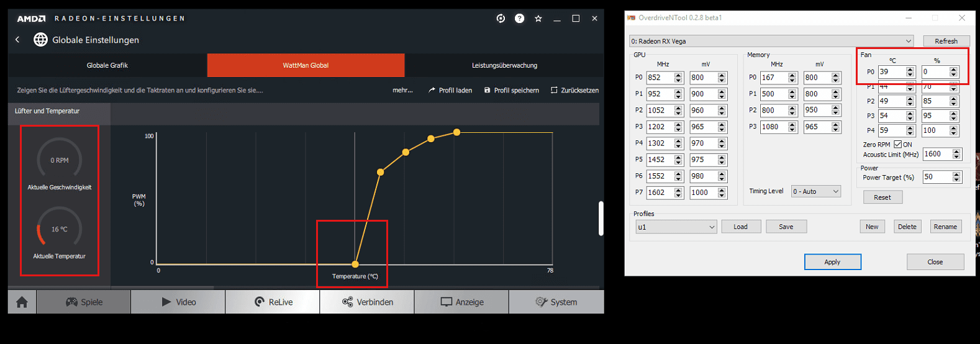Click the Load profile button
This screenshot has height=344, width=980.
point(741,227)
